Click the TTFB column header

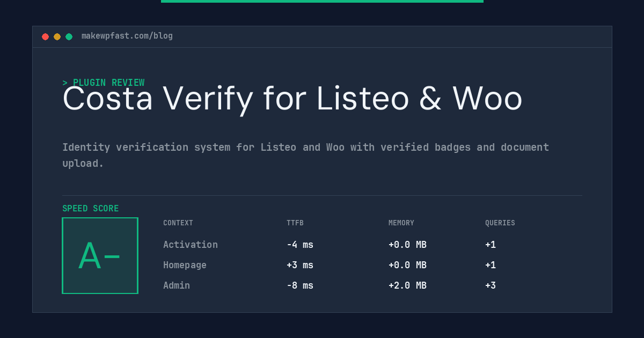point(295,223)
